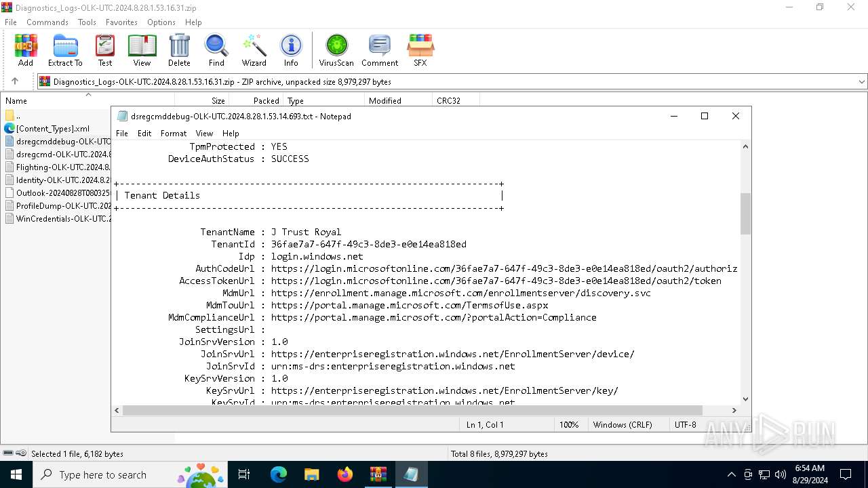
Task: Open Notepad Edit menu
Action: 144,134
